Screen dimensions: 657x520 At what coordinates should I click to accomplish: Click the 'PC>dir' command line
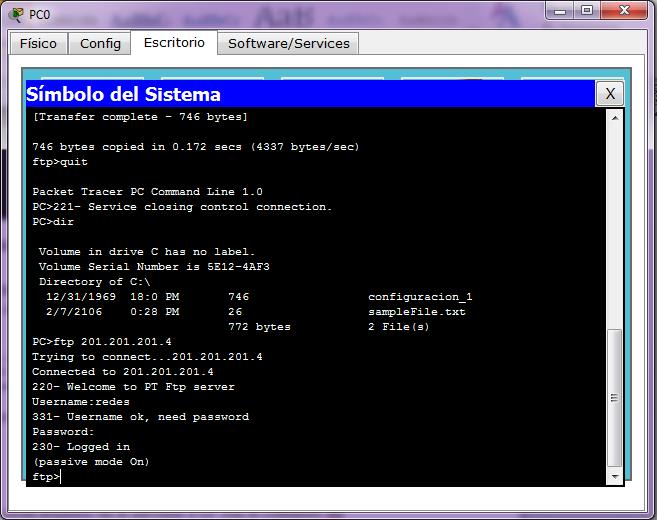(x=53, y=222)
